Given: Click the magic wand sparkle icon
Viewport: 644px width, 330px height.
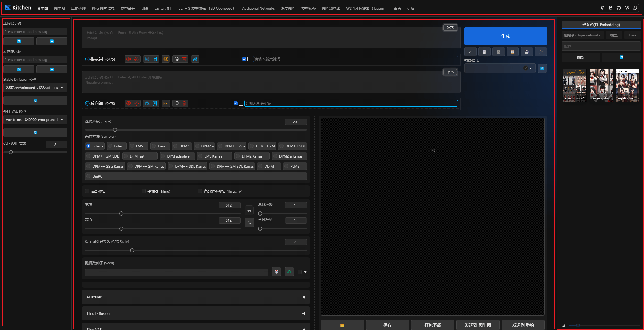Looking at the screenshot, I should (x=541, y=52).
